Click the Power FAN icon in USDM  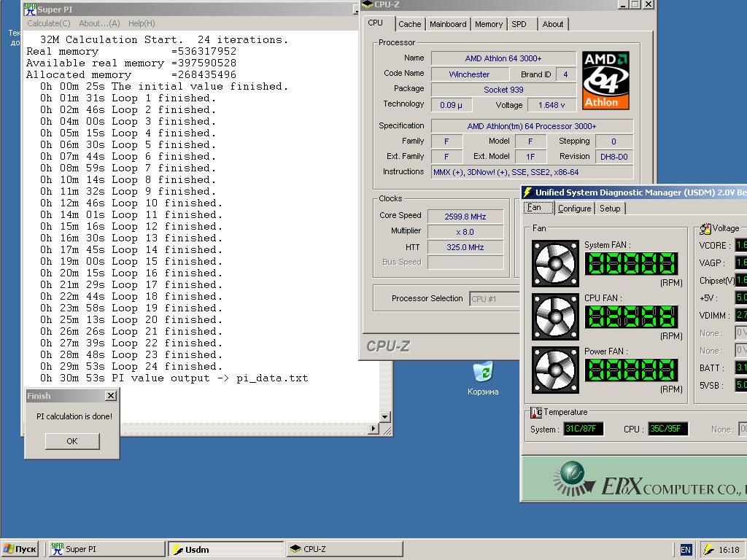pos(555,370)
